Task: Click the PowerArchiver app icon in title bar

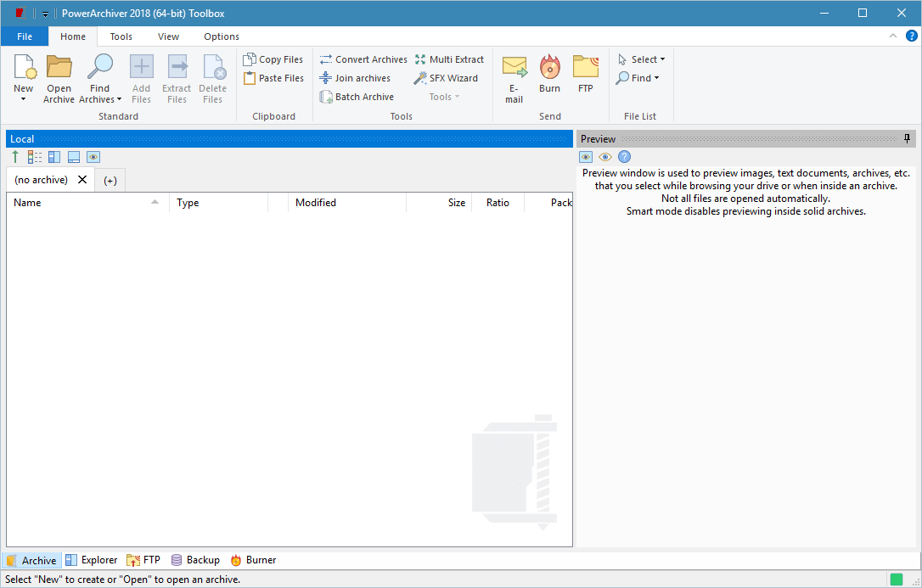Action: pyautogui.click(x=20, y=13)
